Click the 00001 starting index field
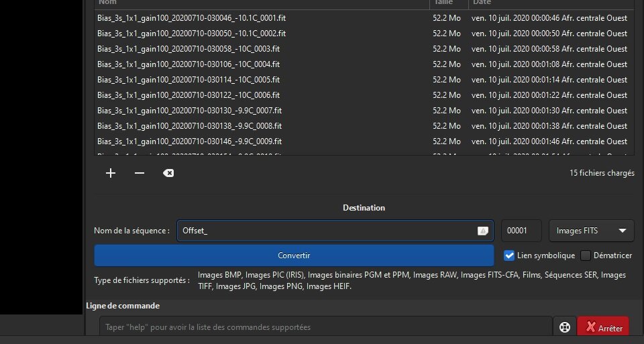The image size is (644, 344). (521, 231)
